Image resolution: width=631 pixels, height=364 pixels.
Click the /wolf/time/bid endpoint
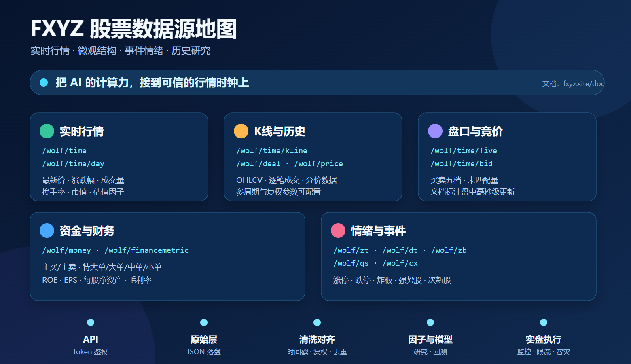click(462, 164)
